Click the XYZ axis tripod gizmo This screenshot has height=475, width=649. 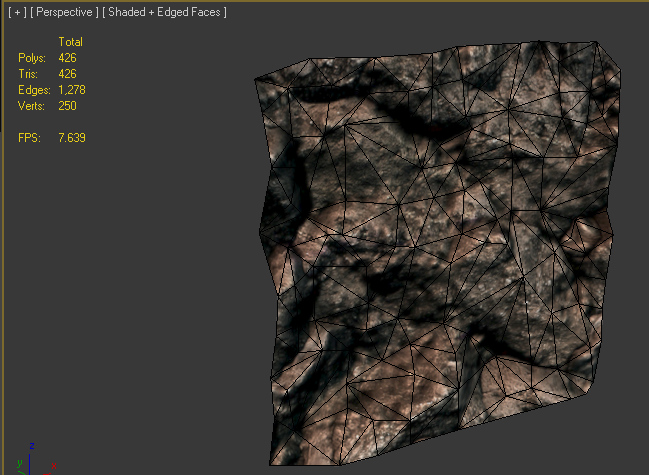pyautogui.click(x=35, y=459)
